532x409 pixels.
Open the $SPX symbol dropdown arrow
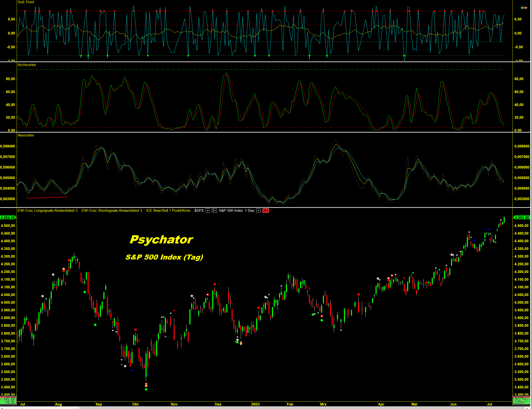pyautogui.click(x=208, y=211)
